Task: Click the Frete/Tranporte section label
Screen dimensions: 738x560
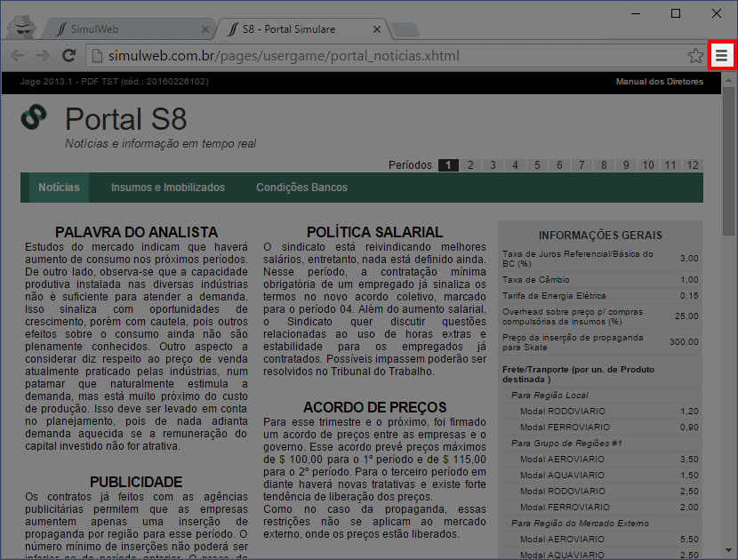Action: click(x=578, y=374)
